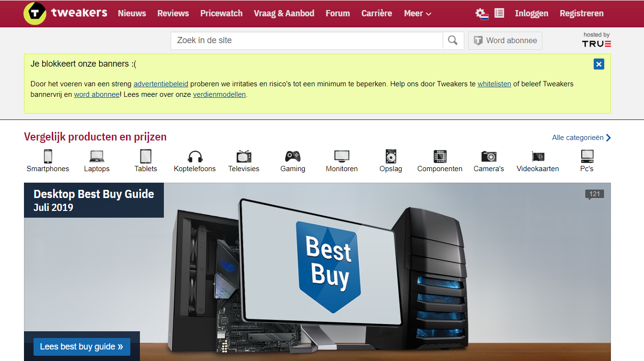Click Inloggen to sign in

(531, 13)
